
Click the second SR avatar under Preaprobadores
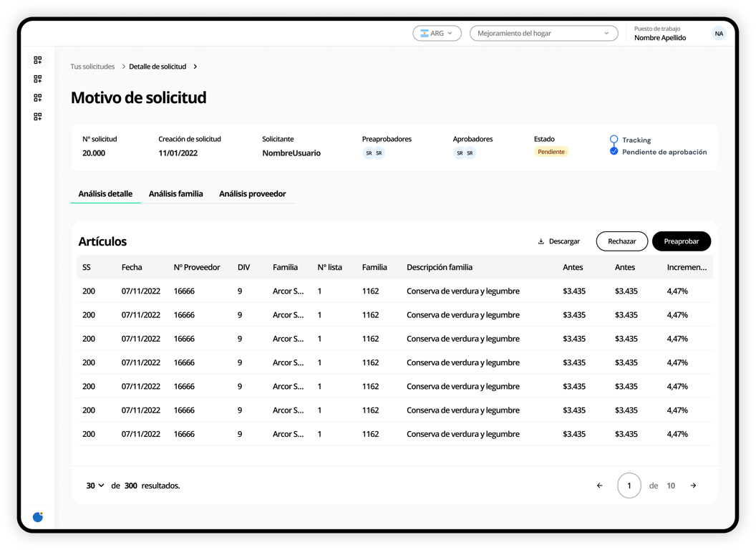[379, 153]
